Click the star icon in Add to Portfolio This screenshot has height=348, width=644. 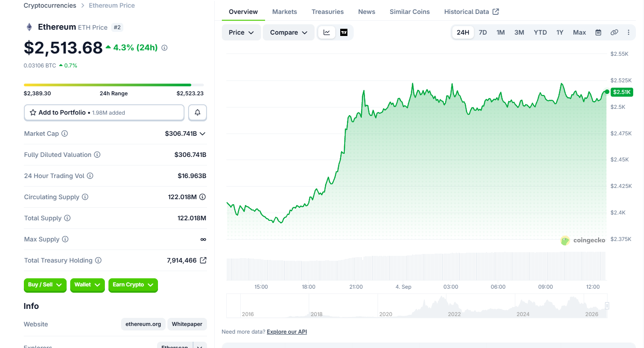pyautogui.click(x=33, y=112)
